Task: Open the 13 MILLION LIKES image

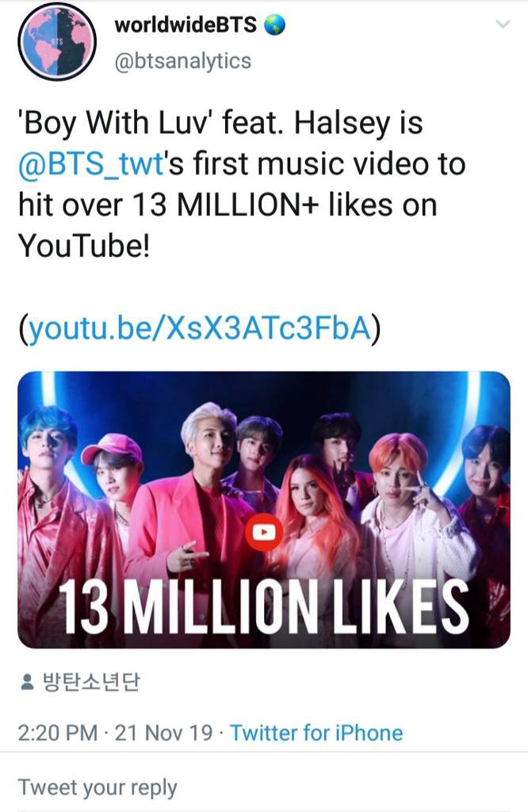Action: tap(264, 510)
